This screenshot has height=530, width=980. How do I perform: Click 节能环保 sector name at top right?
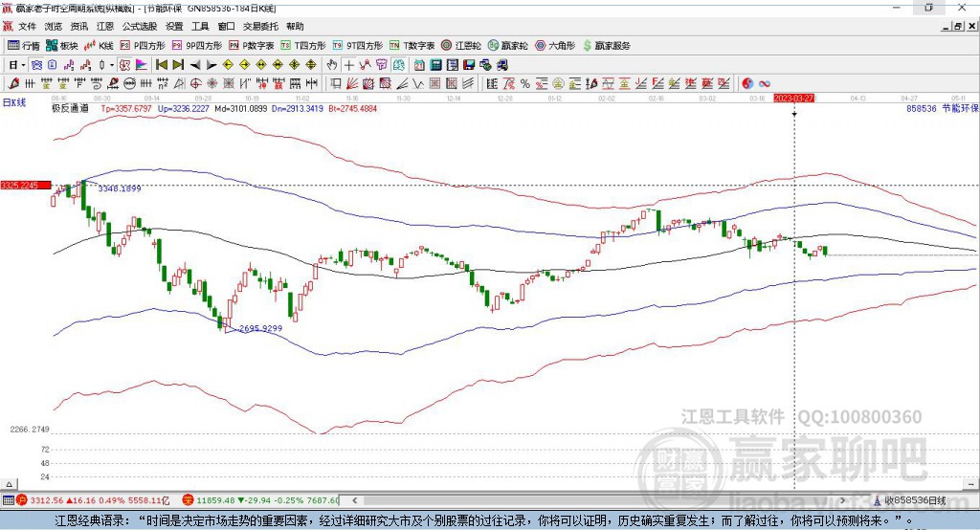tap(961, 108)
